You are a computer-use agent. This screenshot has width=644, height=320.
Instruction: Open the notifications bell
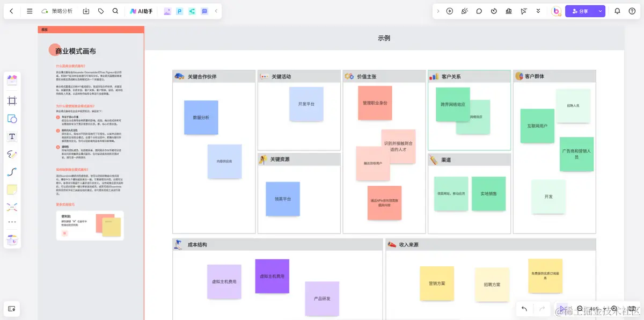(618, 11)
